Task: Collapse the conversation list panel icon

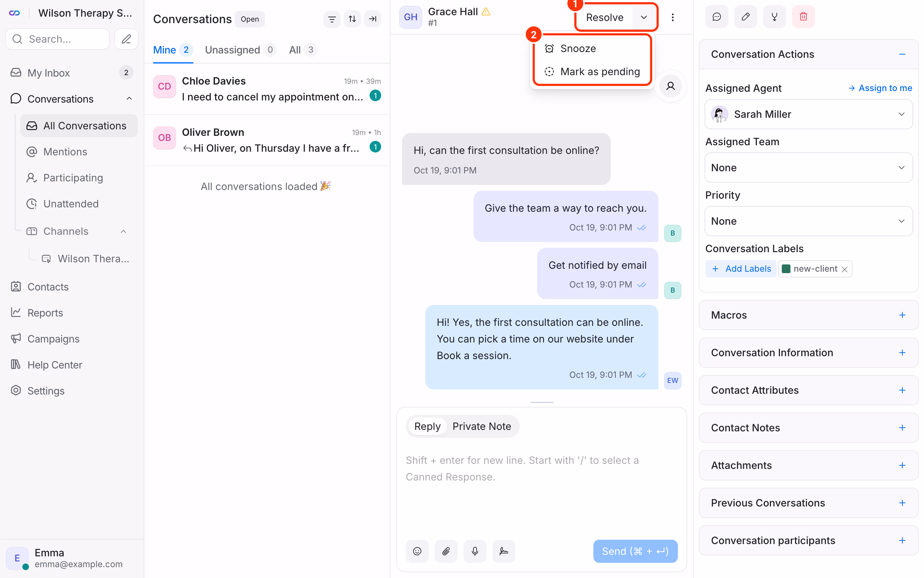Action: 372,19
